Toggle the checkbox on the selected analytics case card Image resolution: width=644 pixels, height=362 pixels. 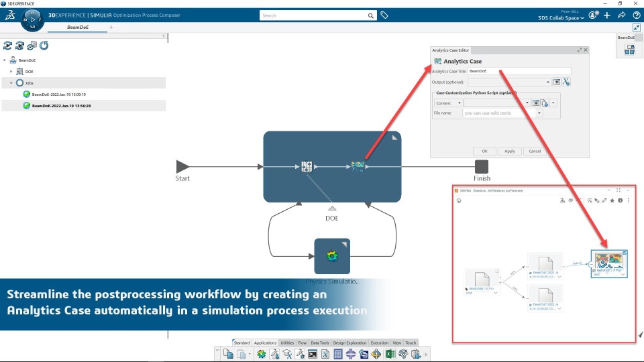point(625,253)
